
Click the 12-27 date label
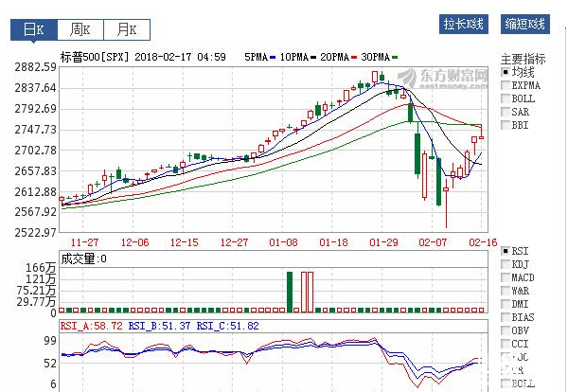(234, 242)
